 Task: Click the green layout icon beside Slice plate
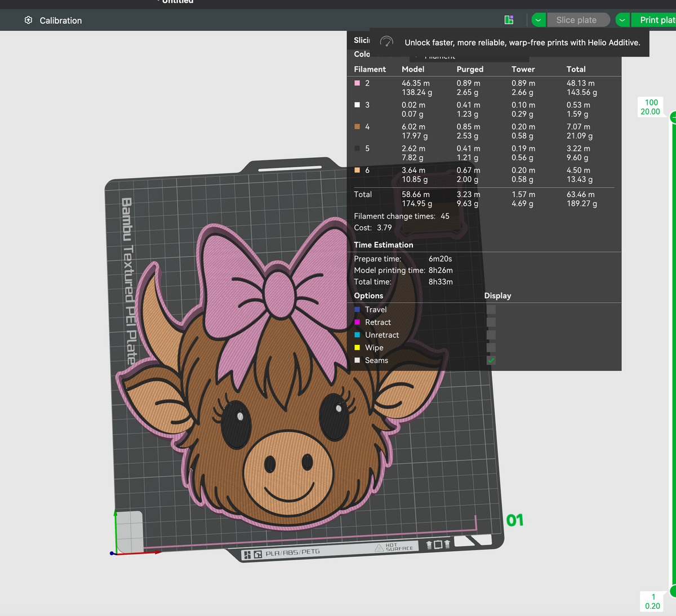pos(509,20)
